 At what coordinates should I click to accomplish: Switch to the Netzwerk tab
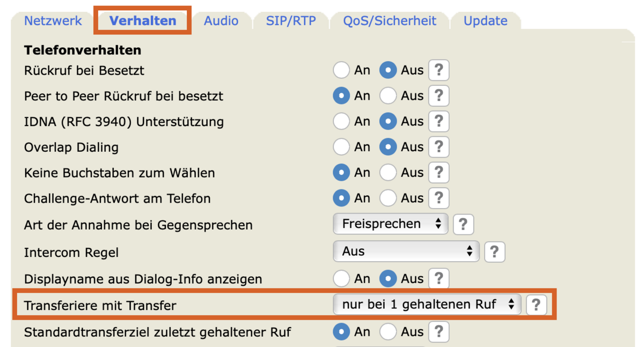point(53,21)
